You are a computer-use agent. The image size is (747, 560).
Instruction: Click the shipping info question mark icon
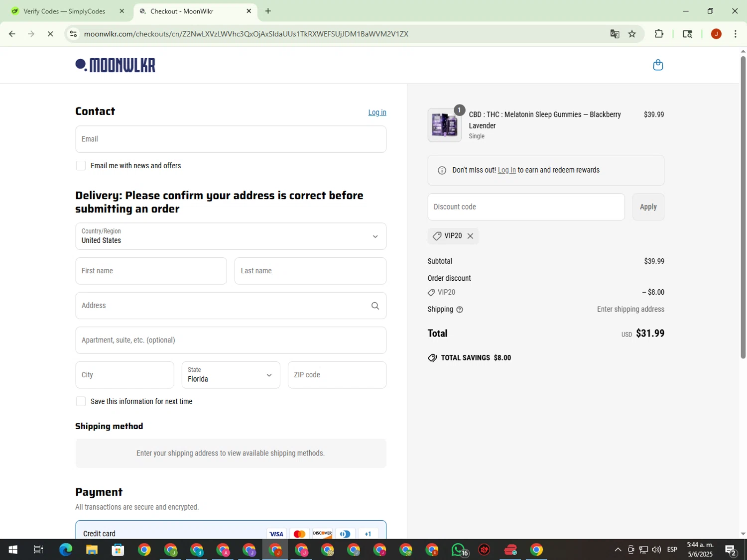[460, 310]
